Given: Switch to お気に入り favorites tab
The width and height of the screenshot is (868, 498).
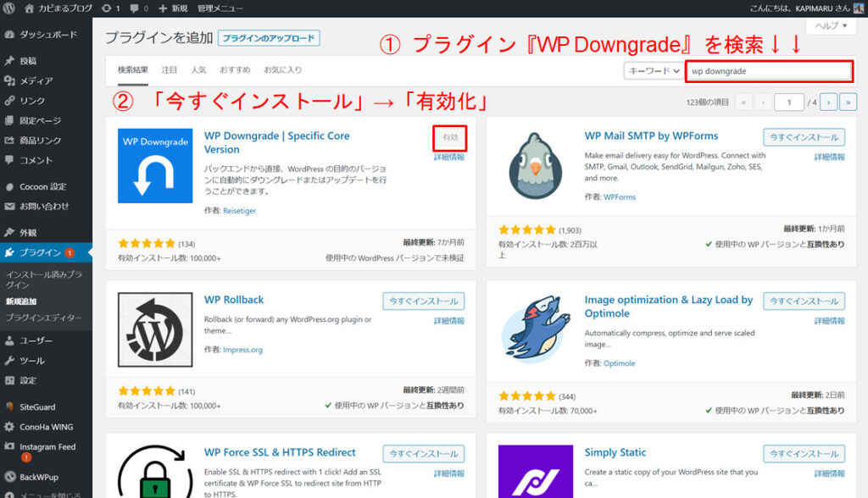Looking at the screenshot, I should tap(283, 69).
